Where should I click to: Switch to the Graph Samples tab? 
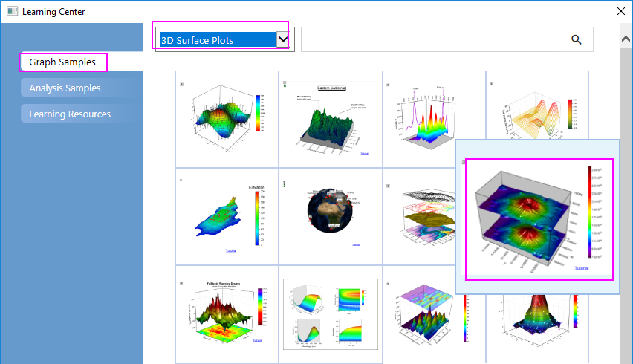pos(62,62)
